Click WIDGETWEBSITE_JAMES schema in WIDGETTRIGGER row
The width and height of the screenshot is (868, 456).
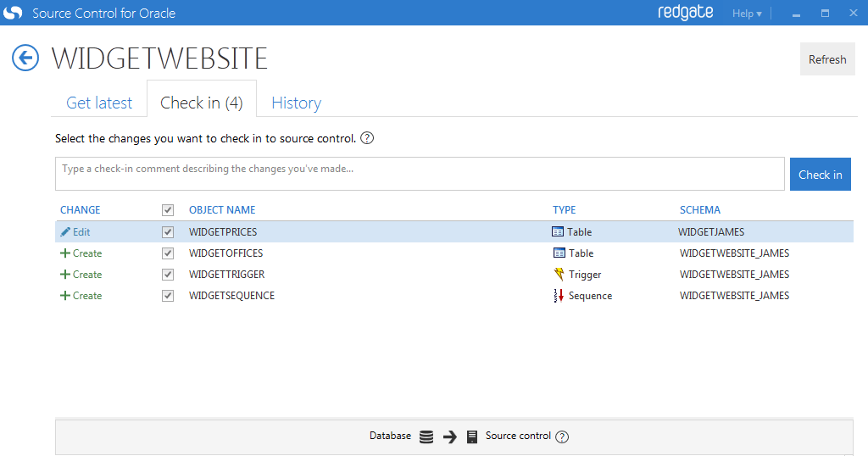734,275
